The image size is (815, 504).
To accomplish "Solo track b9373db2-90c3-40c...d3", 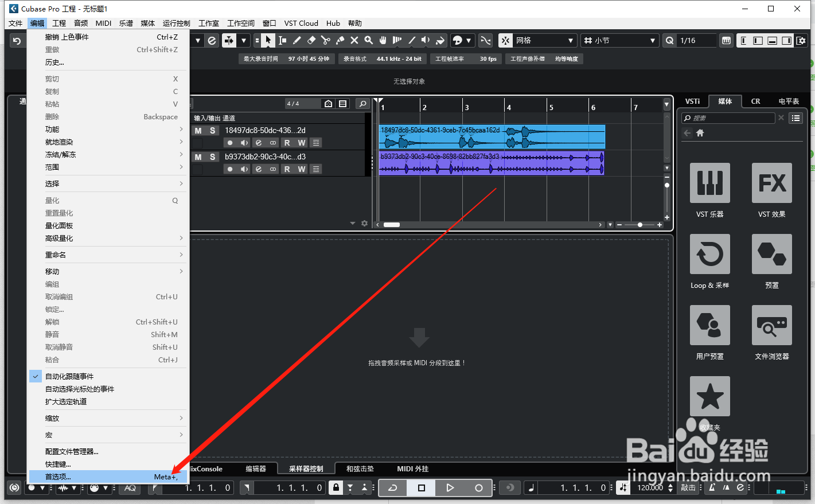I will tap(212, 157).
